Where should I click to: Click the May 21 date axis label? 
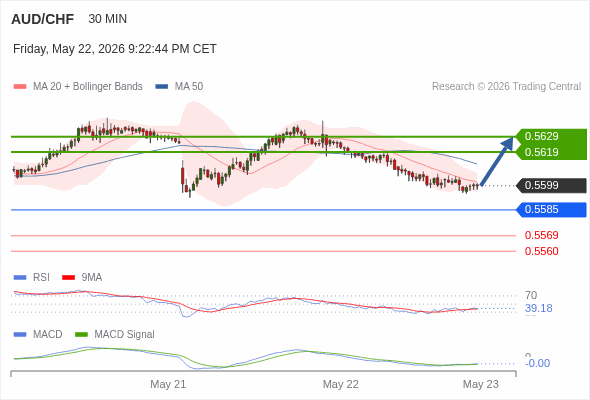coord(168,385)
